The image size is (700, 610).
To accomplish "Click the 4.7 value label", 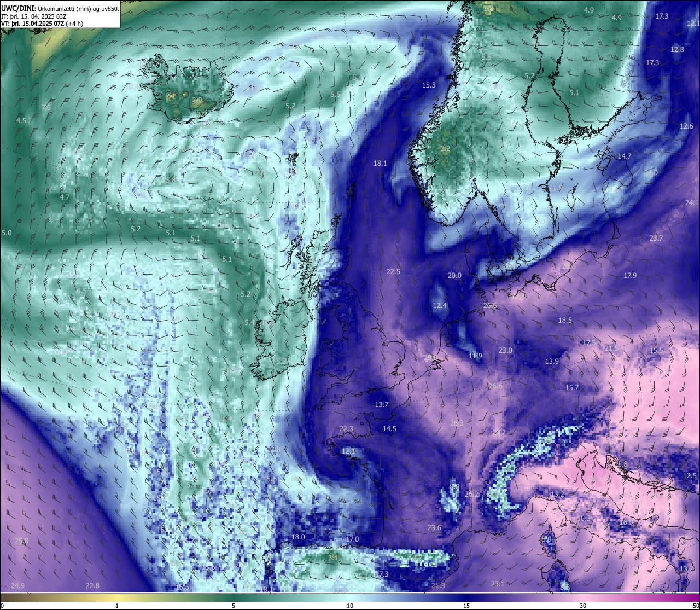I will click(64, 197).
